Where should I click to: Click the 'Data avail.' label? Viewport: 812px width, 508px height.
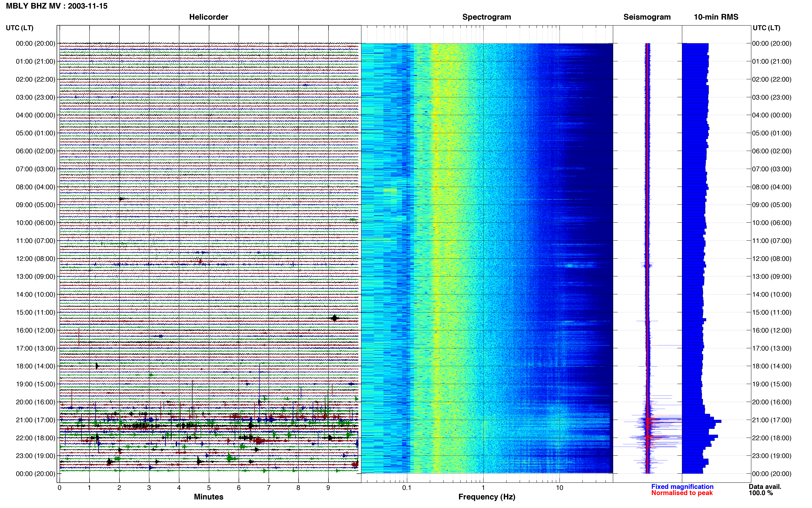(x=765, y=487)
